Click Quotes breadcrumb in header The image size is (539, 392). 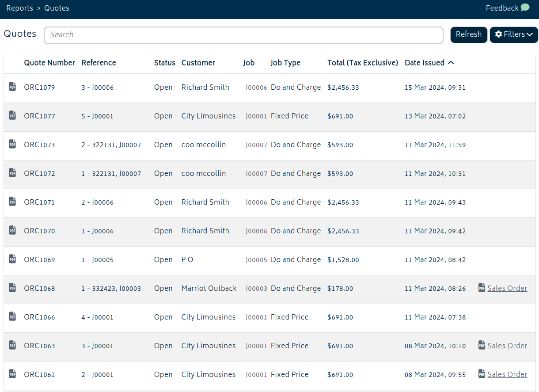[57, 8]
